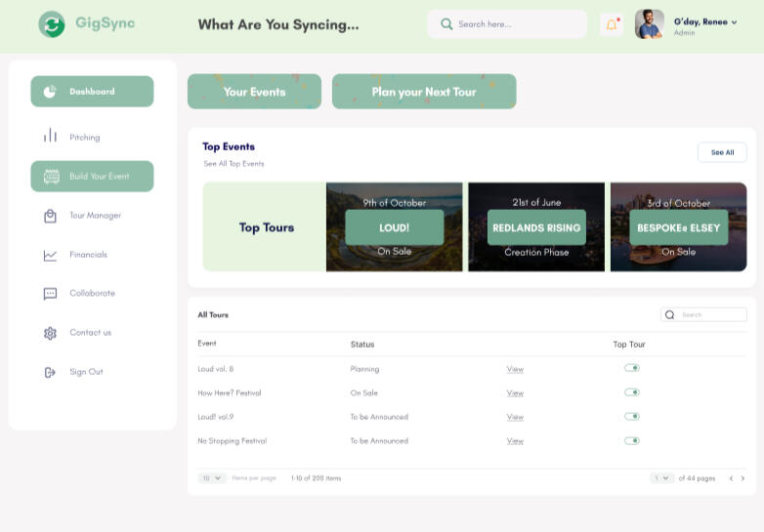Open the 3rd of October tour card image

679,226
